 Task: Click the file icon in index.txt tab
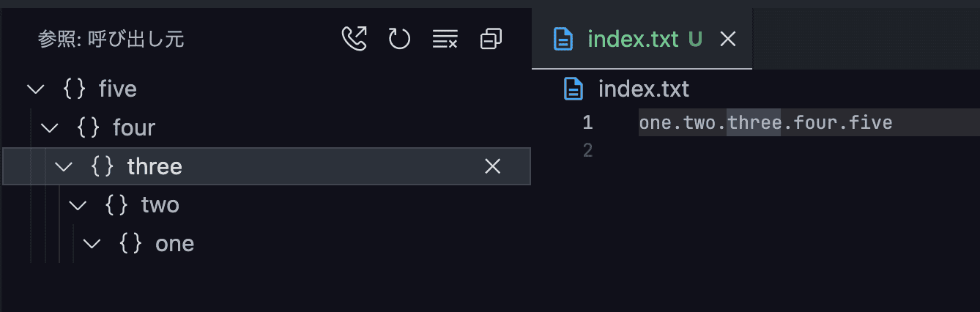(x=563, y=40)
